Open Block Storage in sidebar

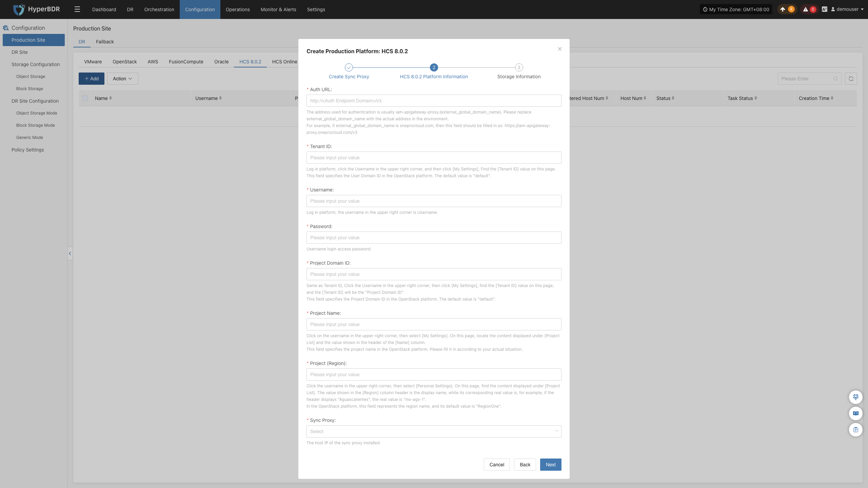click(x=34, y=89)
